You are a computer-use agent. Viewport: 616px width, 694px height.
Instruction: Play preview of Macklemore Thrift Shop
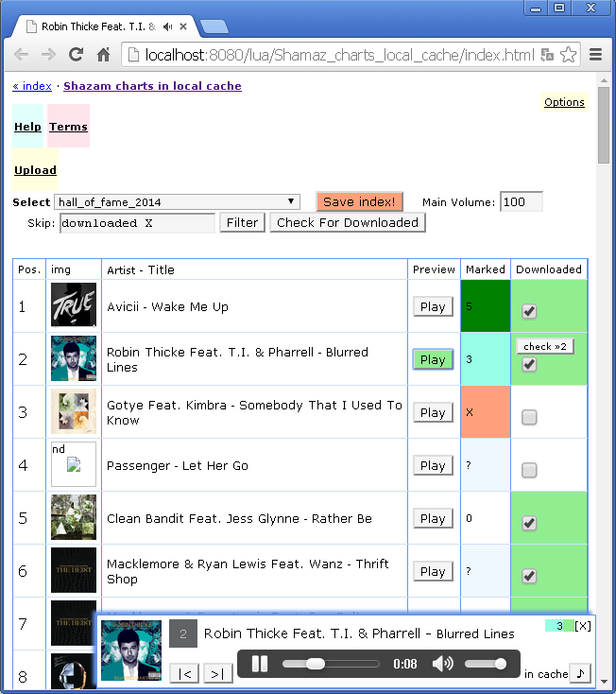coord(433,571)
